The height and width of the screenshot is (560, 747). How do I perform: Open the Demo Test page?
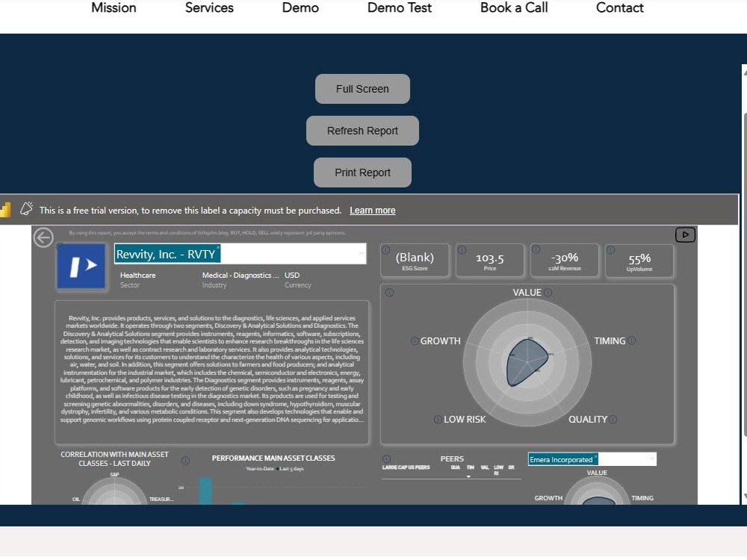tap(399, 7)
